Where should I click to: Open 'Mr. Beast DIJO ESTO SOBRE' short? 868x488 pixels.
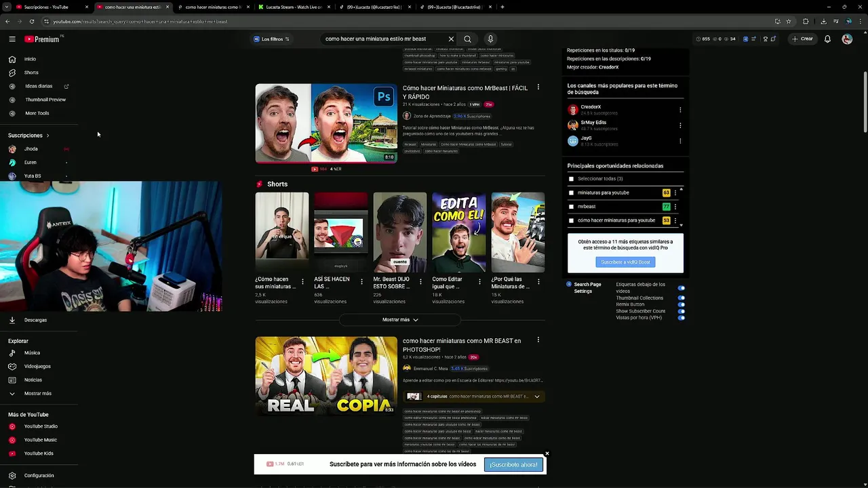[400, 232]
